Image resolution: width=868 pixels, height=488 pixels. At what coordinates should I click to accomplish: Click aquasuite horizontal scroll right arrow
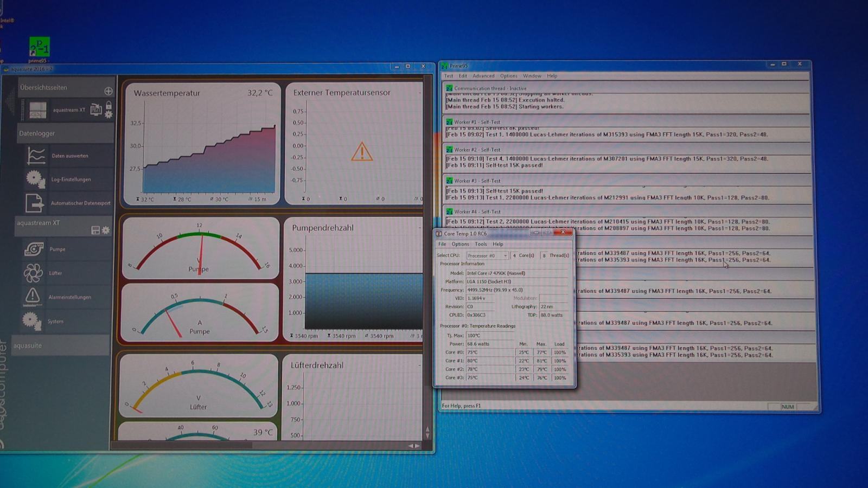[x=417, y=446]
